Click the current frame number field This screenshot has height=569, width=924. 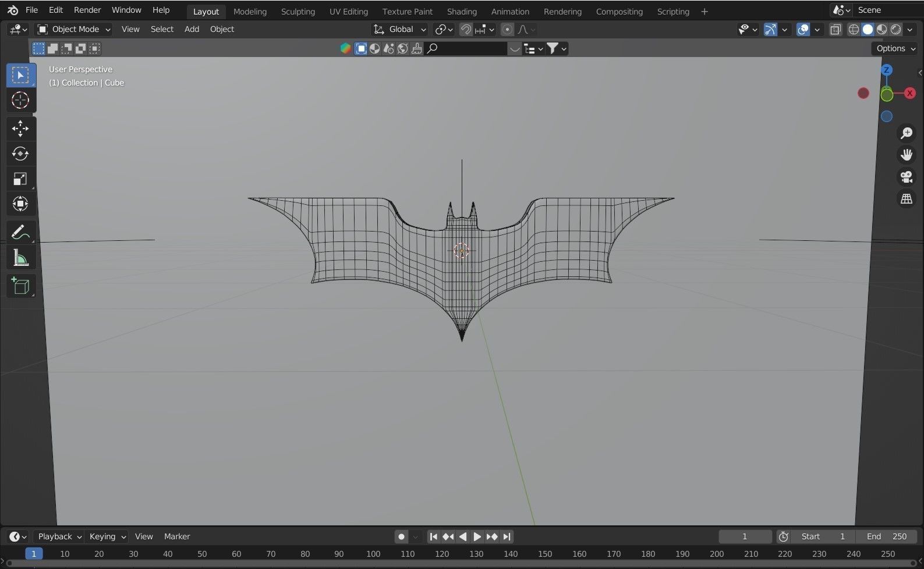(x=745, y=536)
